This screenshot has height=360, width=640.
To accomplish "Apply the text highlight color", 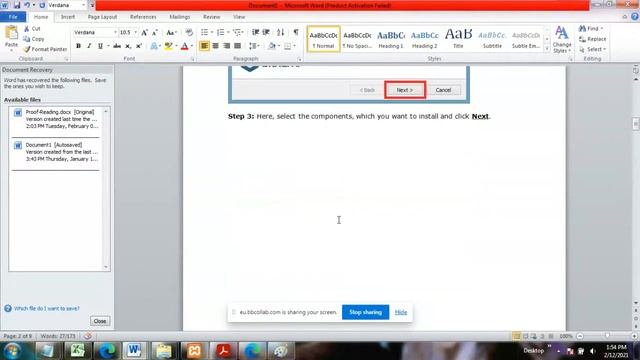I will click(x=168, y=46).
